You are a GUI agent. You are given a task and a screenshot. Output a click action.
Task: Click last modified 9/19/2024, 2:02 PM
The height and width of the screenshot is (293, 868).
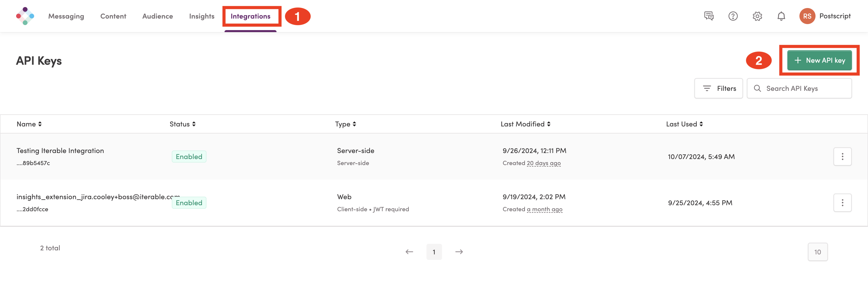[534, 196]
